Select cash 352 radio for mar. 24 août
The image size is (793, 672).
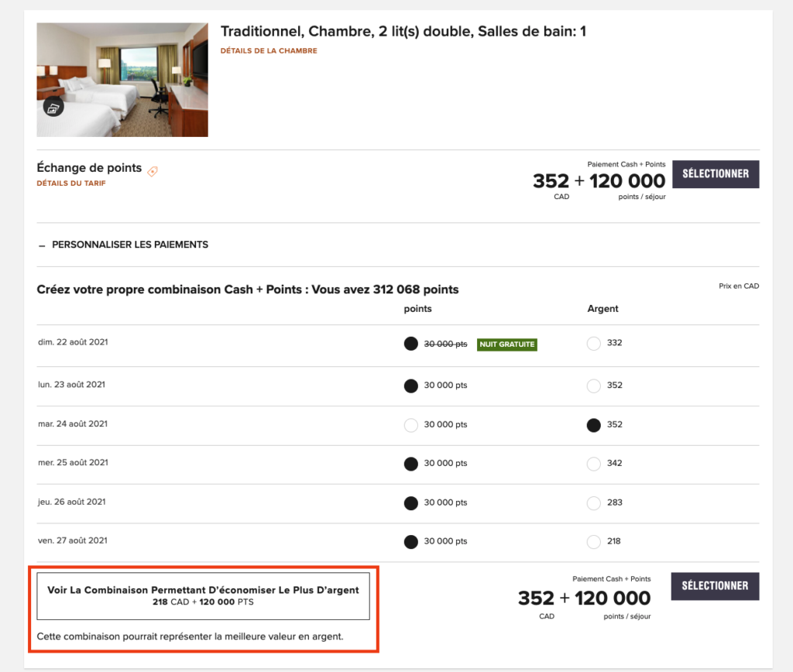pyautogui.click(x=594, y=425)
